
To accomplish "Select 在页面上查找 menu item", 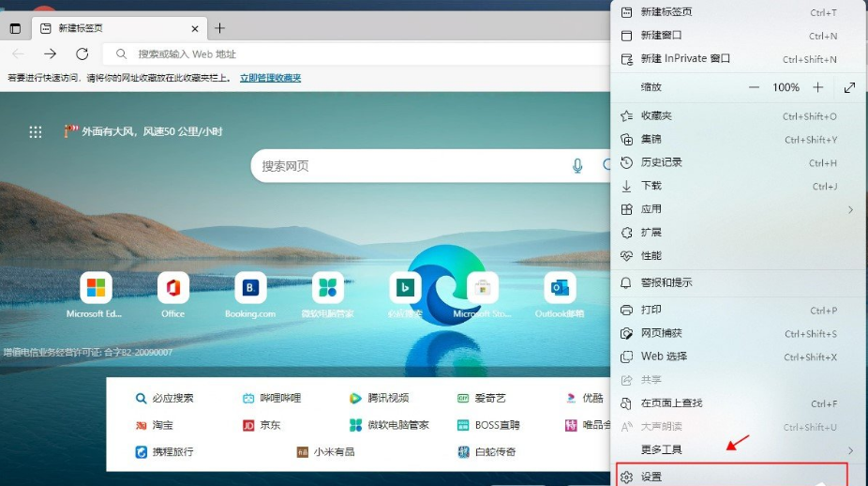I will [738, 402].
